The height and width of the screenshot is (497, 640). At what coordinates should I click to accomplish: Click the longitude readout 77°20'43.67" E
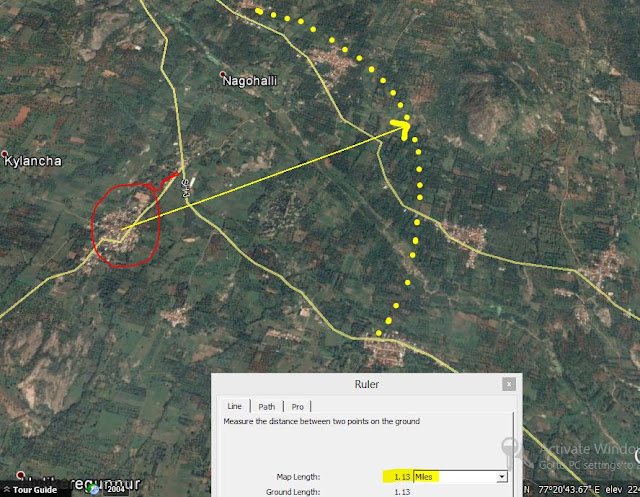coord(569,489)
